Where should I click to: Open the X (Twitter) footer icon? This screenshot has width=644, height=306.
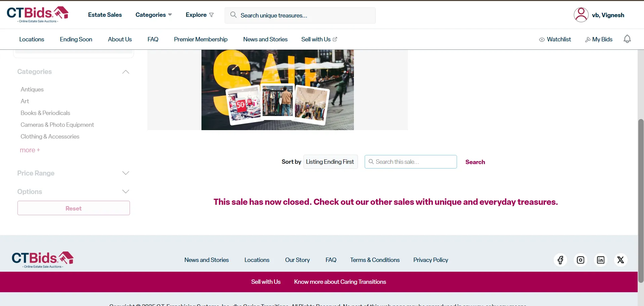coord(620,260)
